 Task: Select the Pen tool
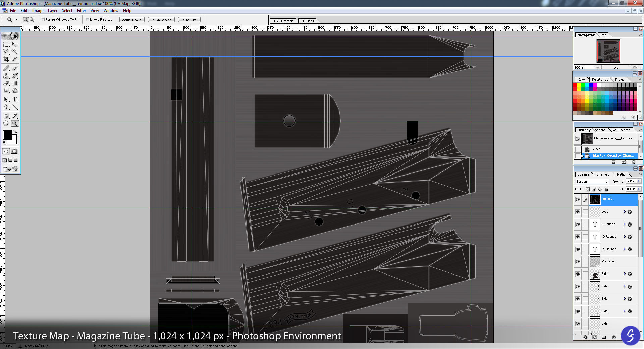(x=6, y=107)
